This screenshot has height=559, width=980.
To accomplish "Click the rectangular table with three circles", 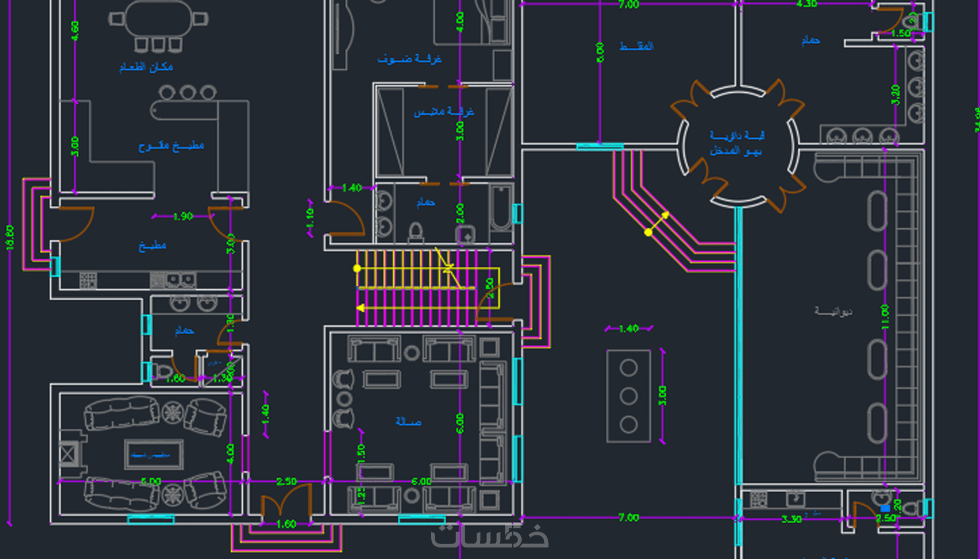I will pos(628,396).
